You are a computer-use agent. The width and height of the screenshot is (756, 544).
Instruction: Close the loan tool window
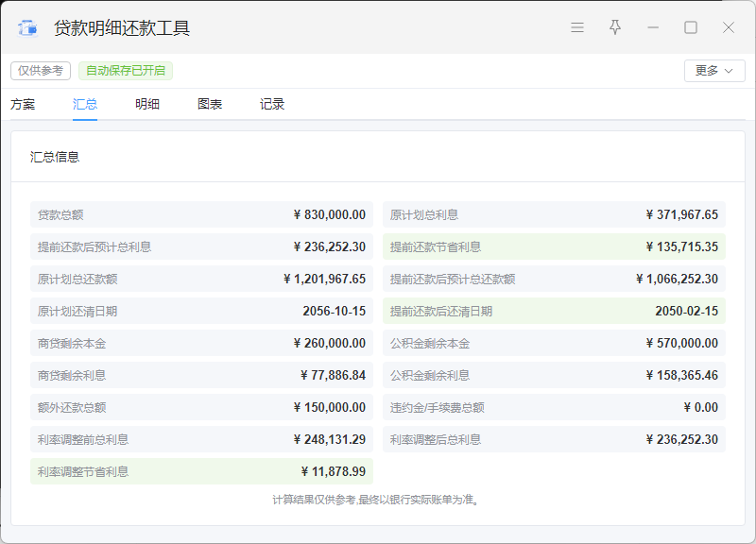pos(728,27)
